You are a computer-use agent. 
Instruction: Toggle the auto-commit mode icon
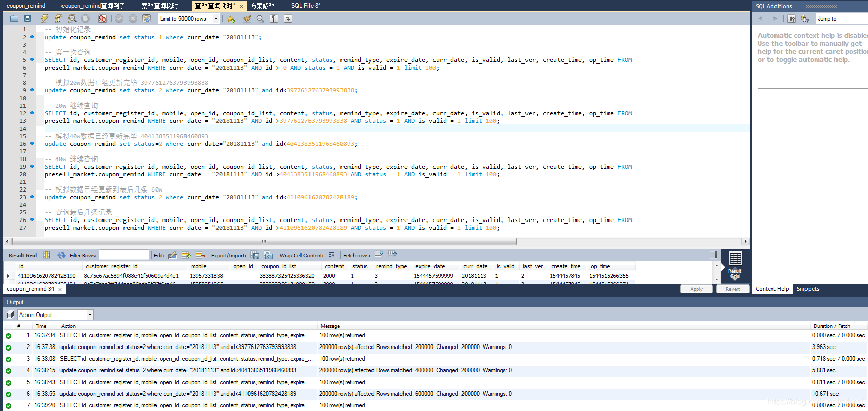(146, 19)
